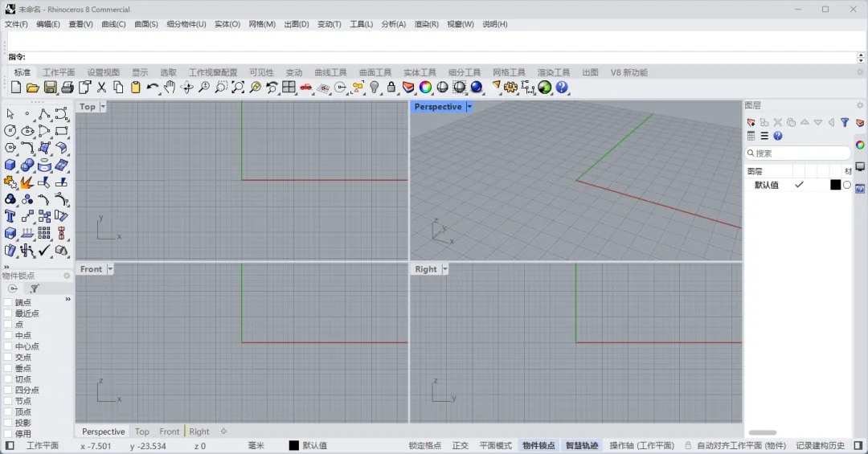Click the Options gear icon in toolbar

[x=510, y=88]
